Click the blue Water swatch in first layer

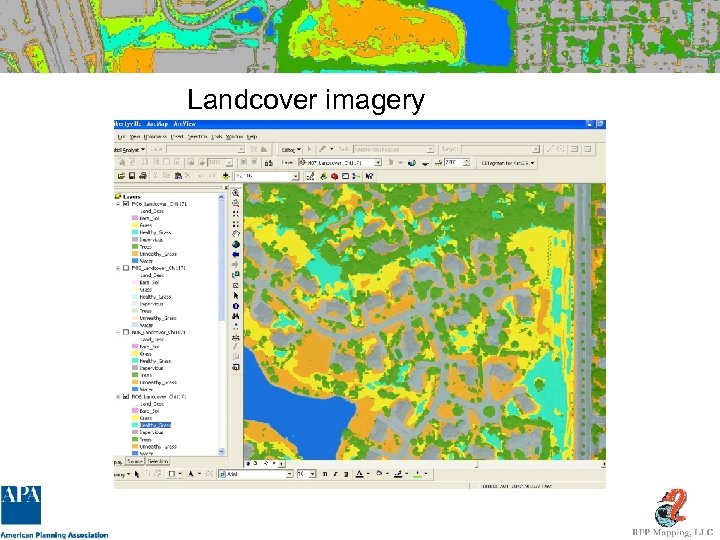click(135, 261)
